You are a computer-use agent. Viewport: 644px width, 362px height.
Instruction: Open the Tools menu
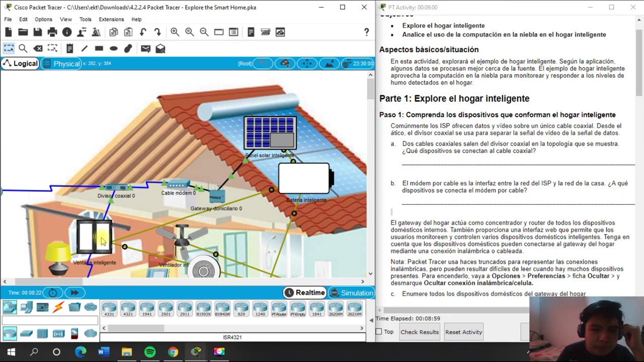[x=86, y=19]
